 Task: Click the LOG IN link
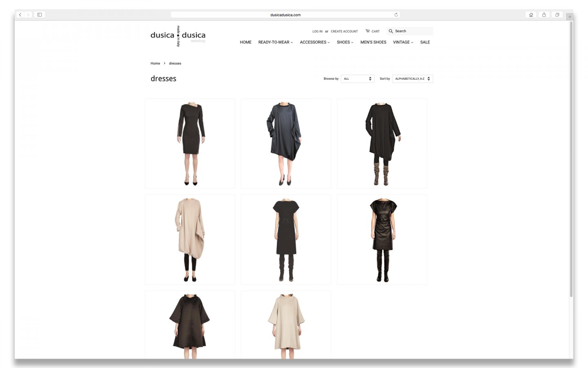click(317, 31)
